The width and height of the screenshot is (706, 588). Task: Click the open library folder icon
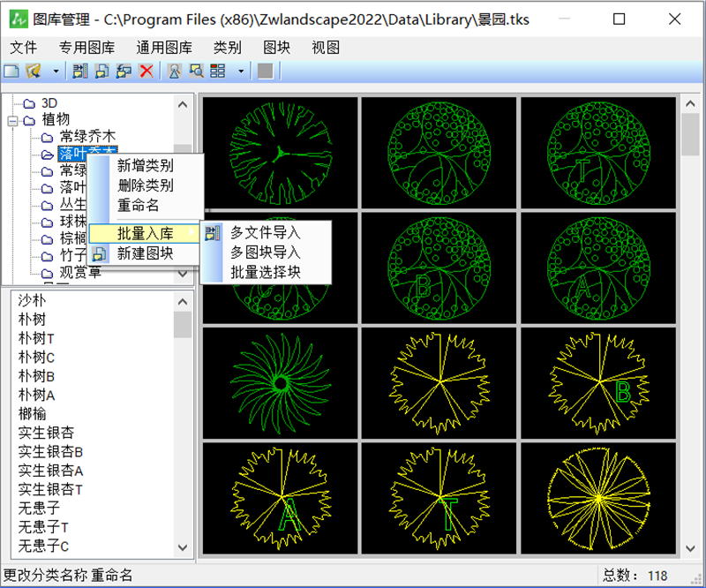(34, 71)
